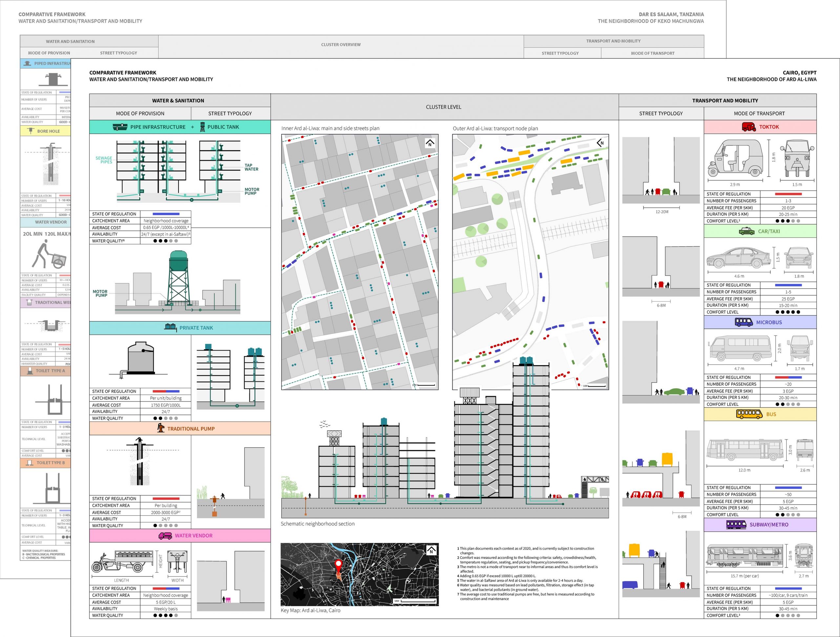Open the Inner Ard al-Liwa streets plan map
Viewport: 840px width, 637px height.
pyautogui.click(x=360, y=262)
